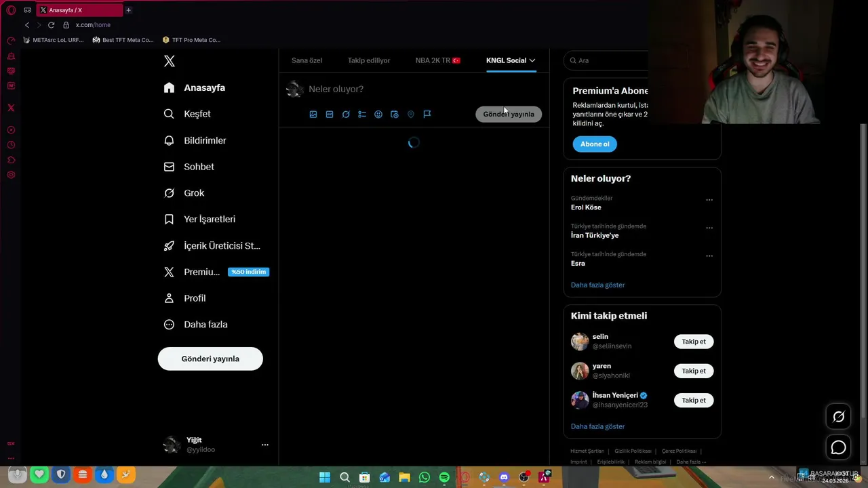
Task: Open the Esra trend
Action: (x=578, y=263)
